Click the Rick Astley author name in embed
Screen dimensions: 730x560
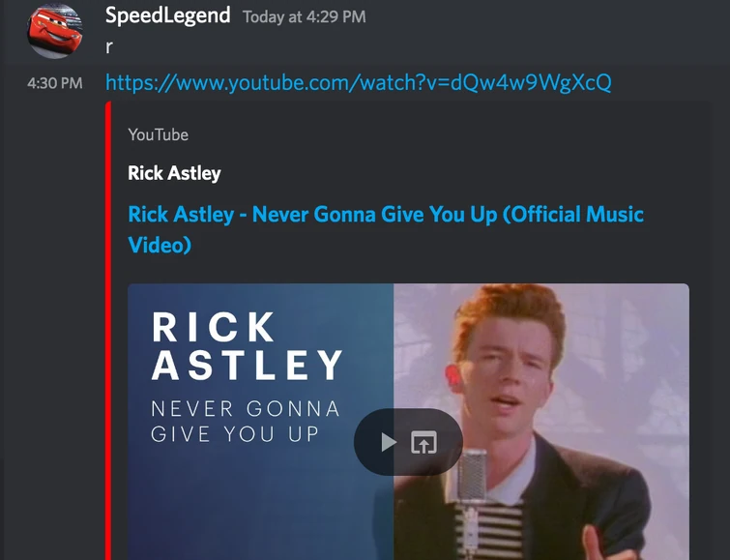pos(174,173)
